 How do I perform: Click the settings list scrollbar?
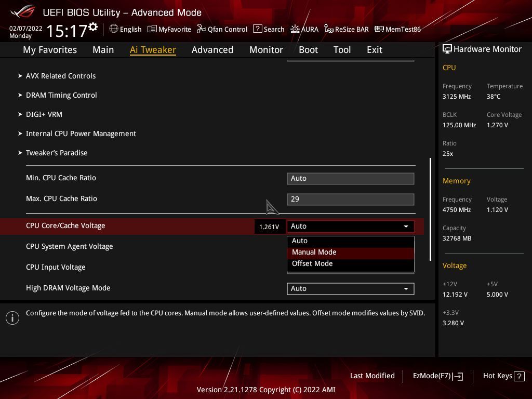(x=430, y=209)
